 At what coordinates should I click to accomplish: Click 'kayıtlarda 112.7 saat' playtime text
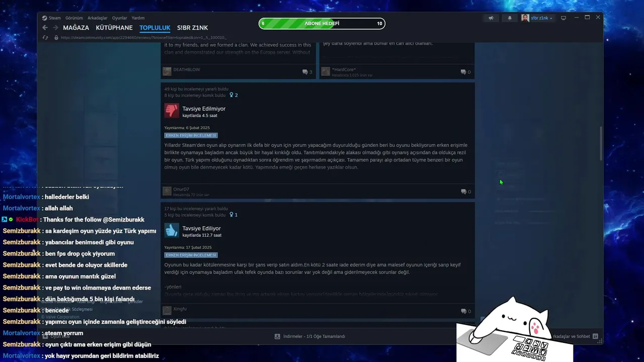click(x=202, y=235)
